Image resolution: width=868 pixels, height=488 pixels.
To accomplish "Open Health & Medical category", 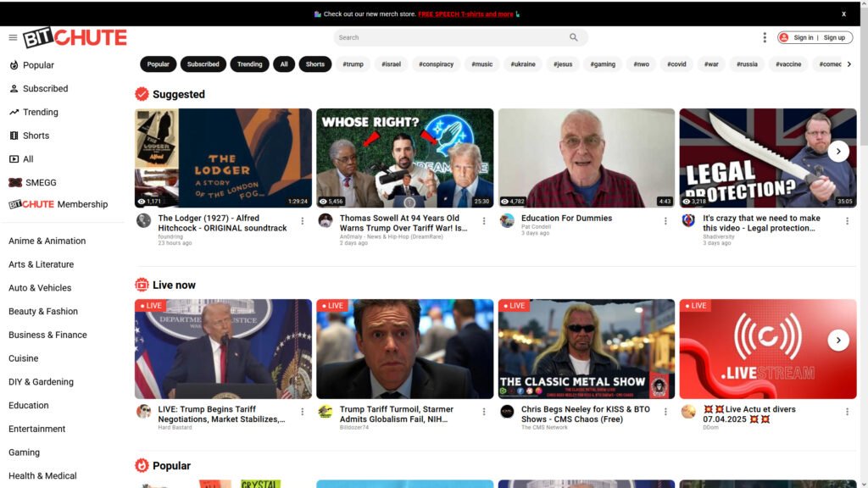I will coord(42,476).
